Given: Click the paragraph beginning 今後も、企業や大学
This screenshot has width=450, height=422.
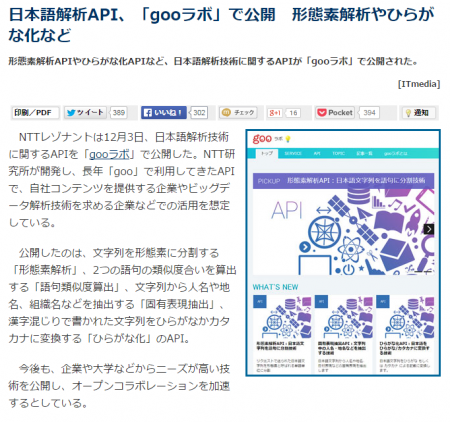Looking at the screenshot, I should pos(119,386).
